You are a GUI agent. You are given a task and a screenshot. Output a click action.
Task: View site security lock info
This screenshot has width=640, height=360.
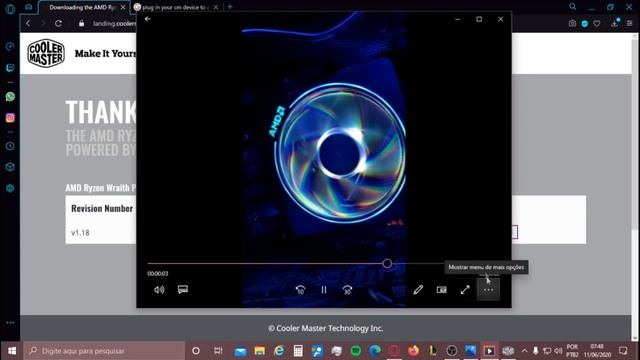coord(82,24)
